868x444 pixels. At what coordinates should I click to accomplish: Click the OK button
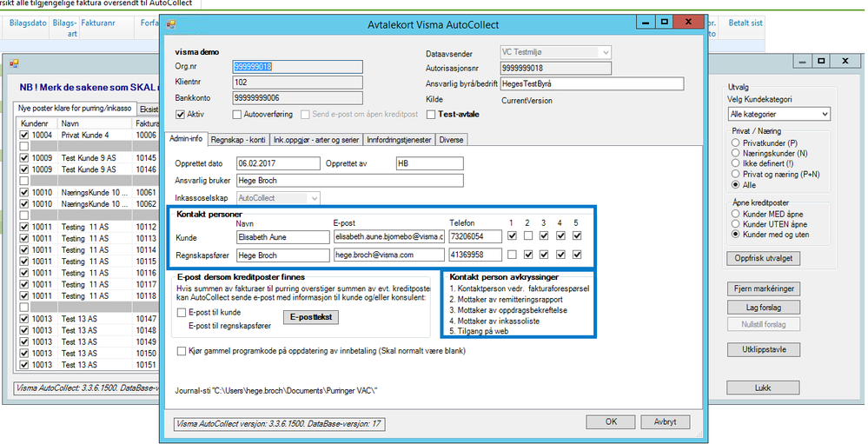(x=611, y=422)
